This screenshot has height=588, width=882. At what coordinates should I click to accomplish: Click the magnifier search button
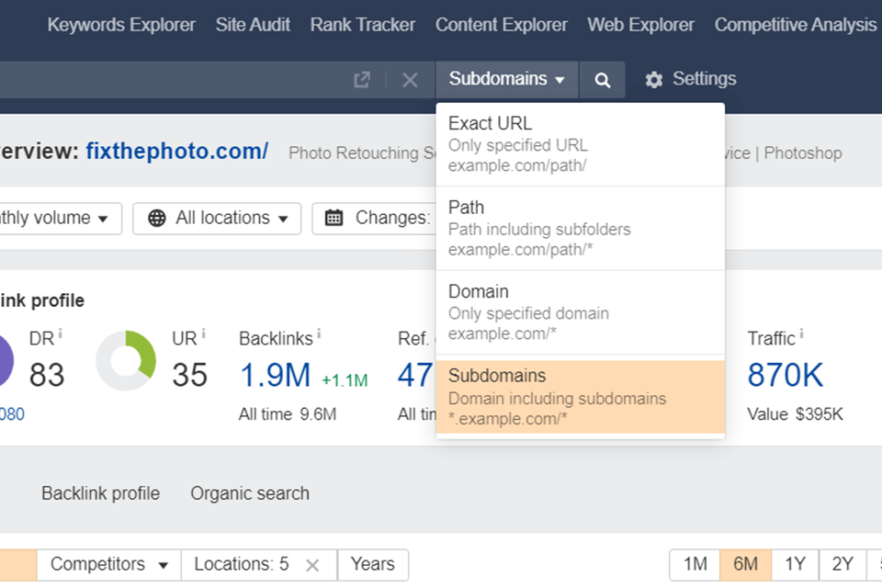(603, 80)
